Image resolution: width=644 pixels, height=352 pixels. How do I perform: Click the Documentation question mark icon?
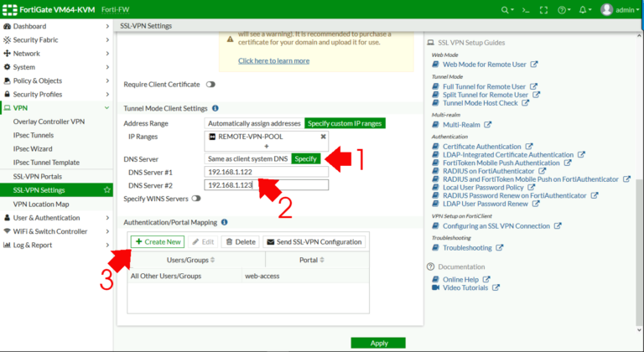click(430, 267)
